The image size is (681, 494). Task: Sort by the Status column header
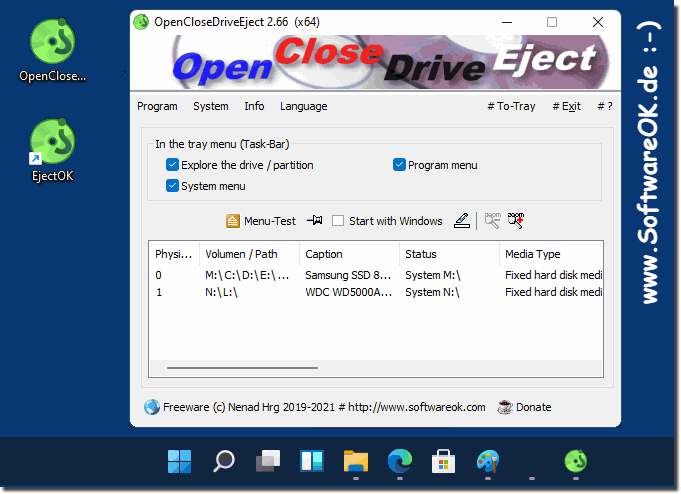[x=449, y=254]
